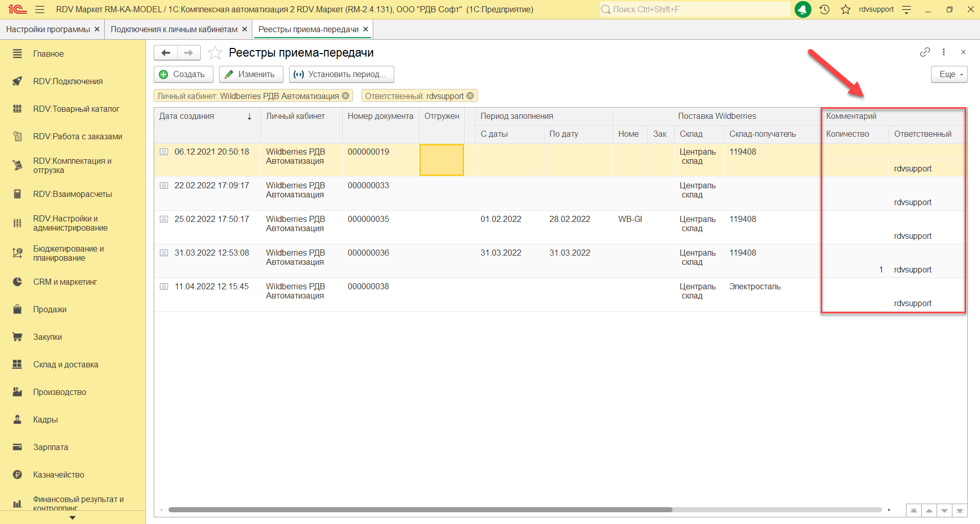Screen dimensions: 980x524
Task: Open the three-dot form options menu
Action: coord(944,52)
